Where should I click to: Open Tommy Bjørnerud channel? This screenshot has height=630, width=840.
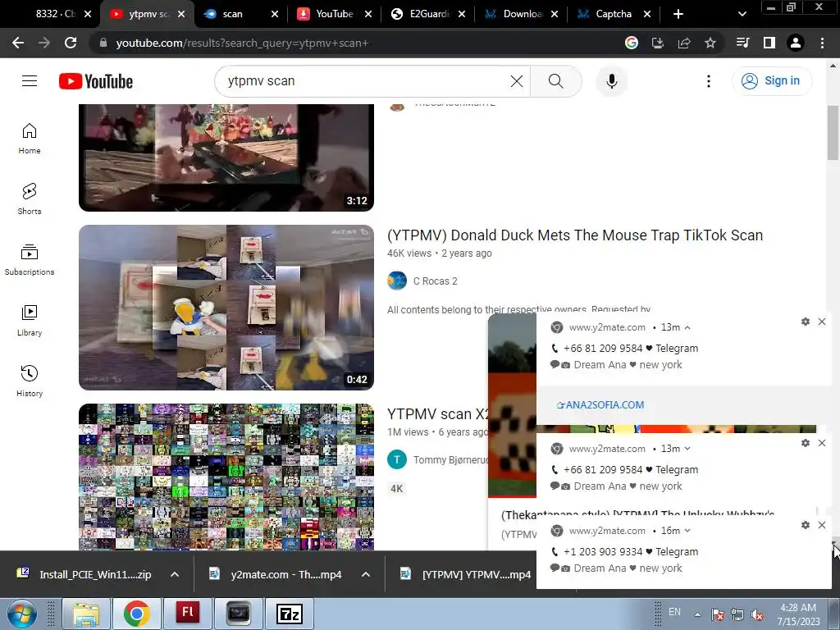pyautogui.click(x=450, y=460)
